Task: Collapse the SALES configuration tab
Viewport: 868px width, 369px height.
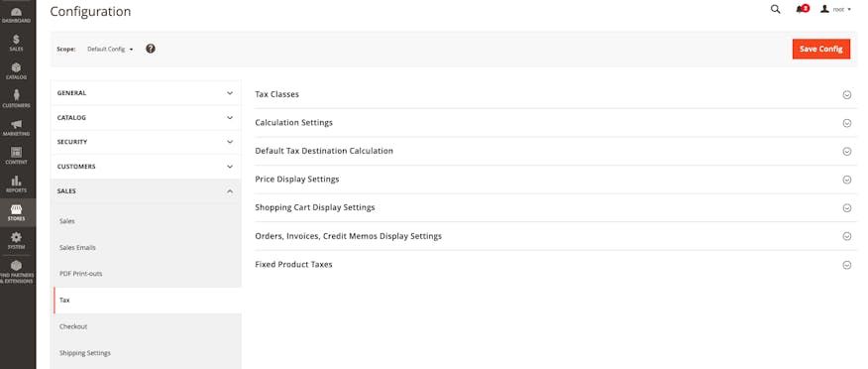Action: click(x=146, y=191)
